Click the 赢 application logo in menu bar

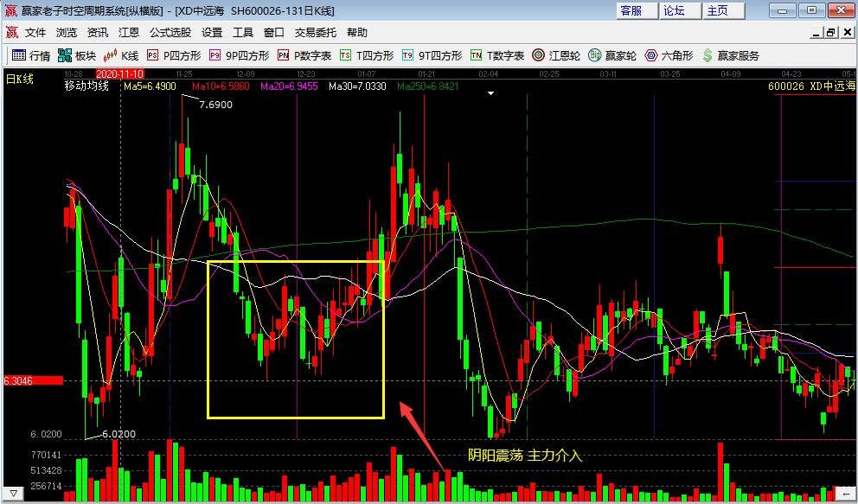(x=12, y=32)
